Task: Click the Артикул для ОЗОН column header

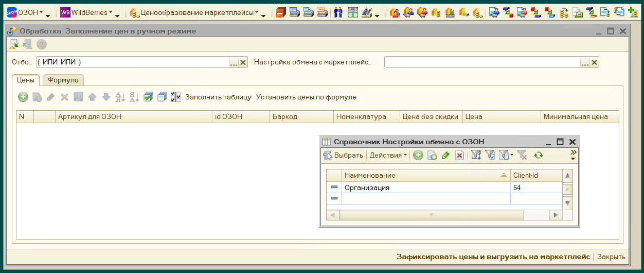Action: [x=134, y=117]
